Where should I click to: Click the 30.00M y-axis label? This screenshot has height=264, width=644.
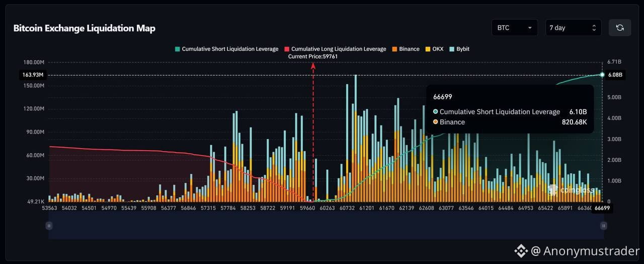[x=36, y=178]
